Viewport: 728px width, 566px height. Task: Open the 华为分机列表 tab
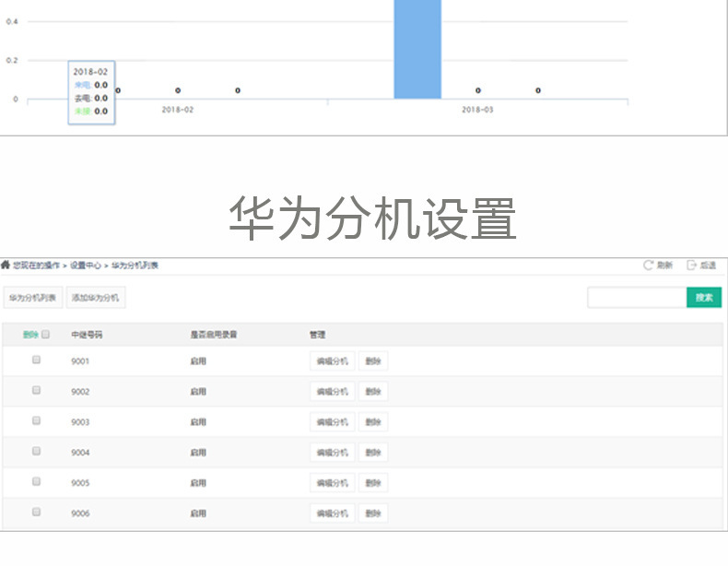coord(33,298)
